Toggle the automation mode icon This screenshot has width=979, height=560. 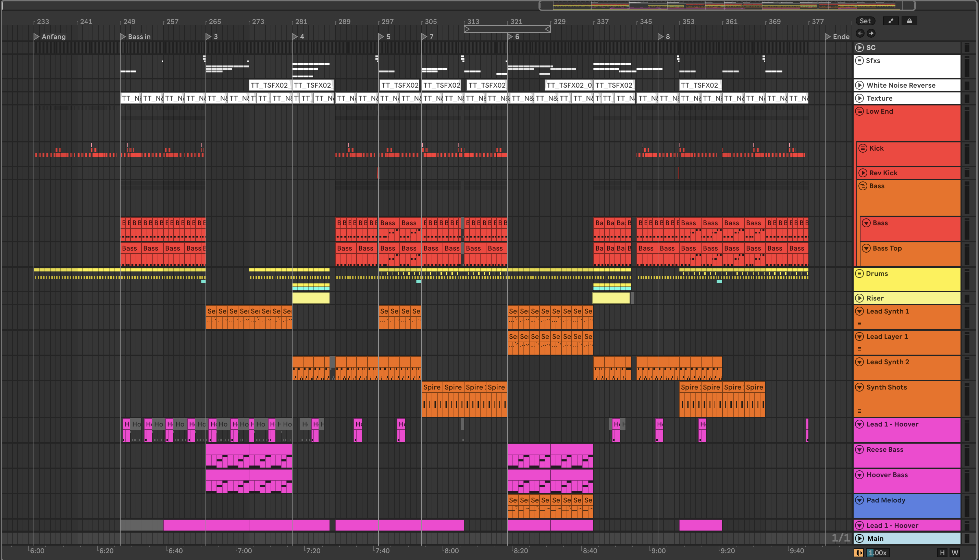(x=891, y=21)
